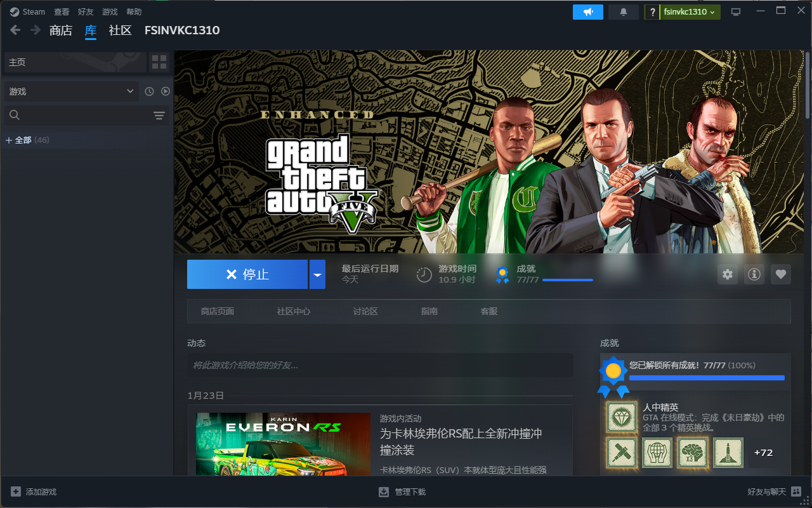Click the announcements megaphone icon
This screenshot has width=812, height=508.
tap(587, 12)
